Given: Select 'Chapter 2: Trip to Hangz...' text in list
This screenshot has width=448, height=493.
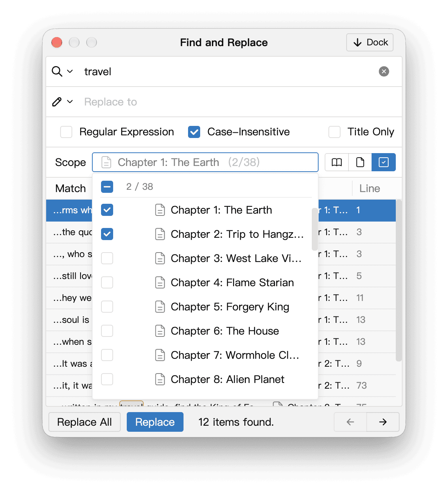Looking at the screenshot, I should (x=237, y=234).
